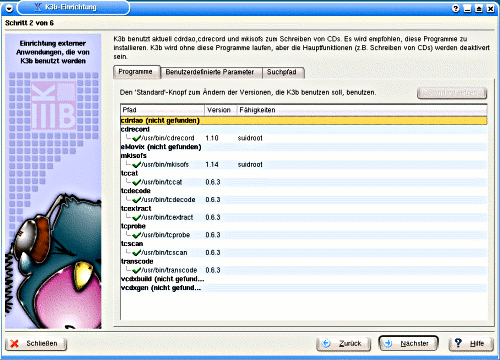
Task: Open help with the Hilfe button
Action: 471,344
